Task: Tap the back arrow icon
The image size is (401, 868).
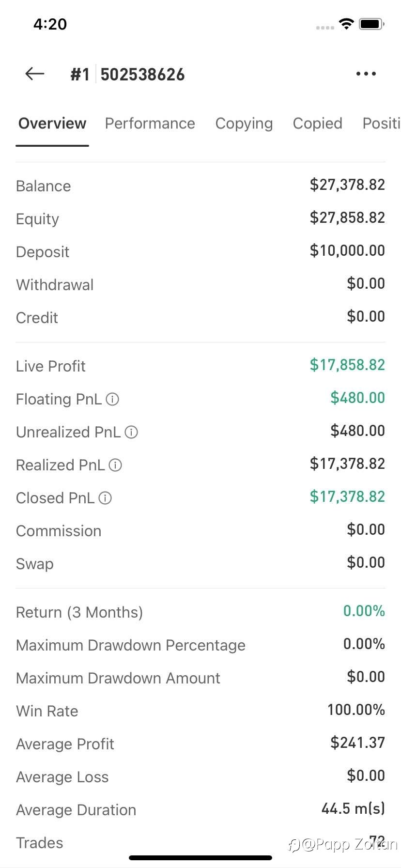Action: pos(35,74)
